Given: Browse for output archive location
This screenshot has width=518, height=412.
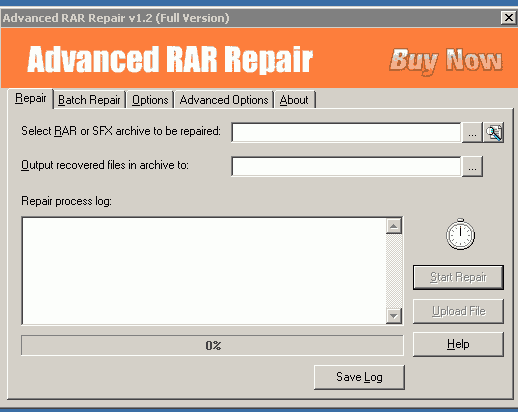Looking at the screenshot, I should point(472,166).
